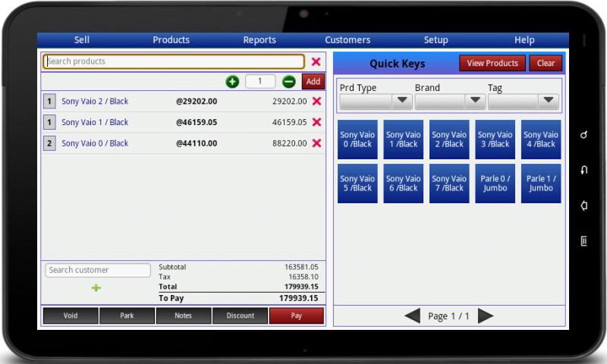Add new customer with green plus icon
This screenshot has height=364, width=607.
pyautogui.click(x=96, y=288)
